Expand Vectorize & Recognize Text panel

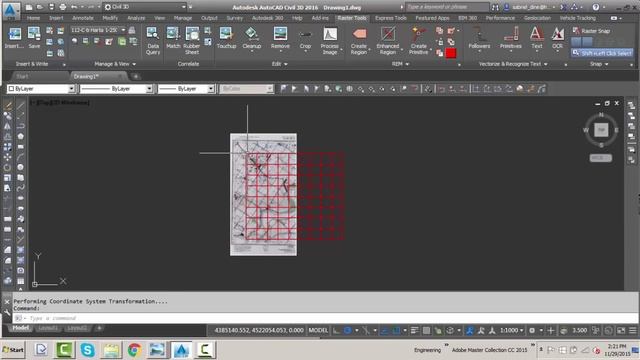(513, 64)
